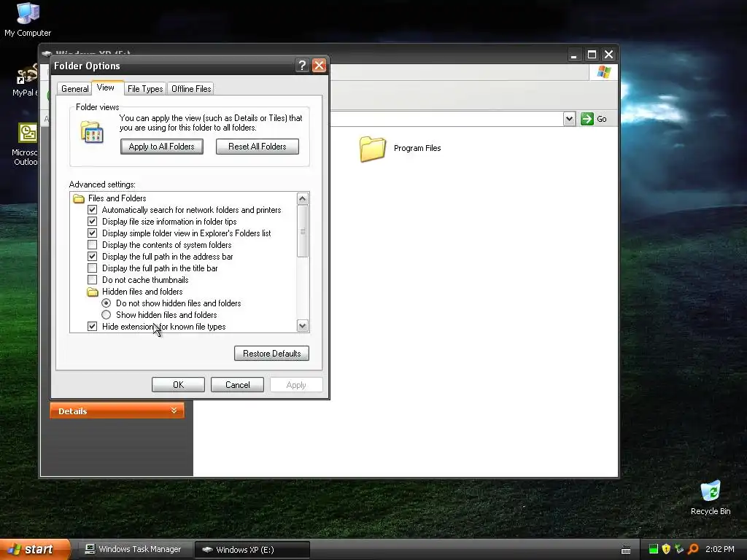The height and width of the screenshot is (560, 747).
Task: Click the Start button
Action: [x=35, y=550]
